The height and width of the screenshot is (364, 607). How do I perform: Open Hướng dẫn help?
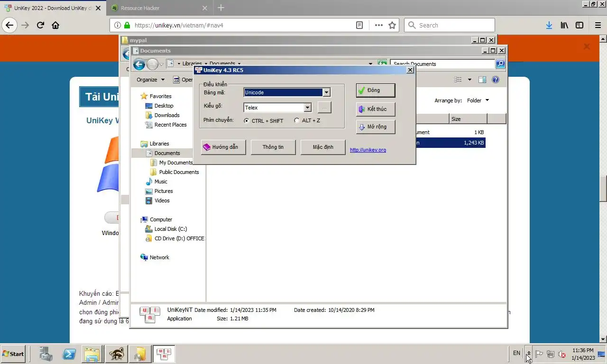(223, 147)
